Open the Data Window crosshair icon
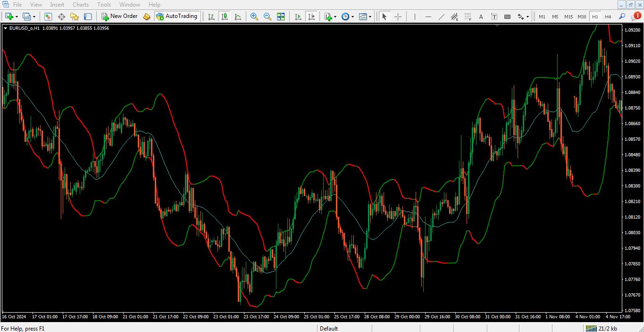 click(61, 17)
